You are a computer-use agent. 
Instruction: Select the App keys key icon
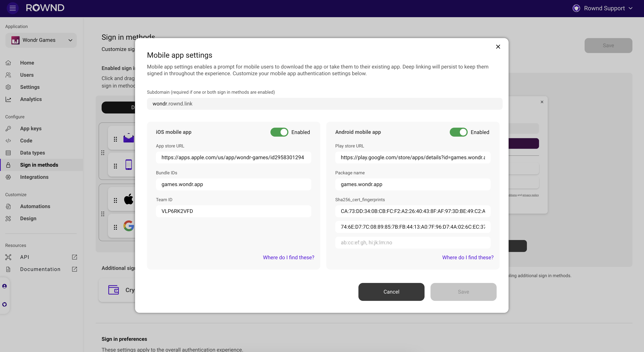(x=9, y=128)
